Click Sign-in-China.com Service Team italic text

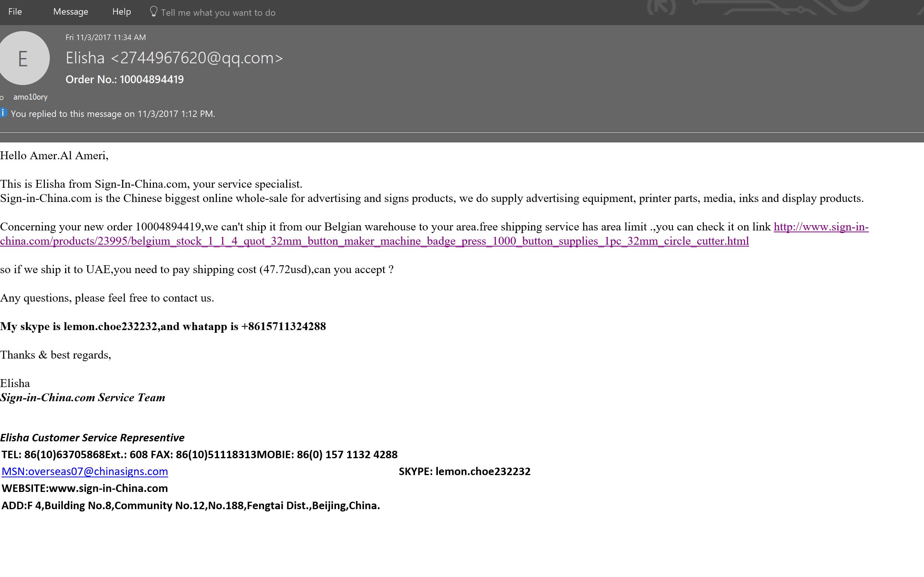[x=82, y=398]
